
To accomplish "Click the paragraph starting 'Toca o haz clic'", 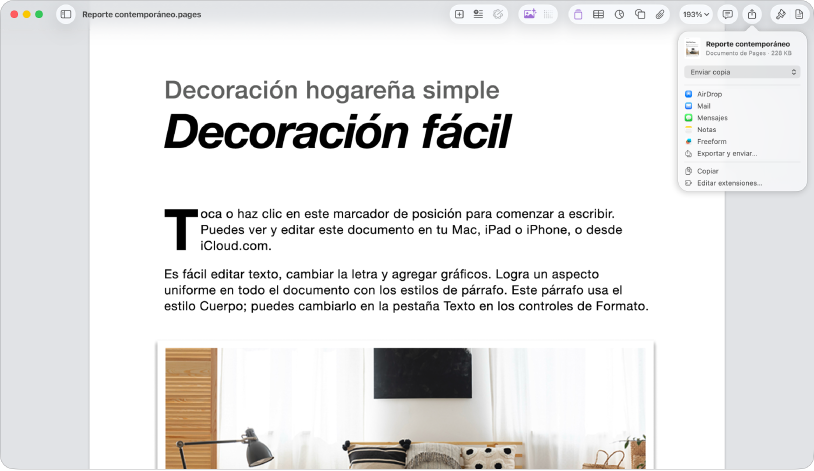I will 393,230.
